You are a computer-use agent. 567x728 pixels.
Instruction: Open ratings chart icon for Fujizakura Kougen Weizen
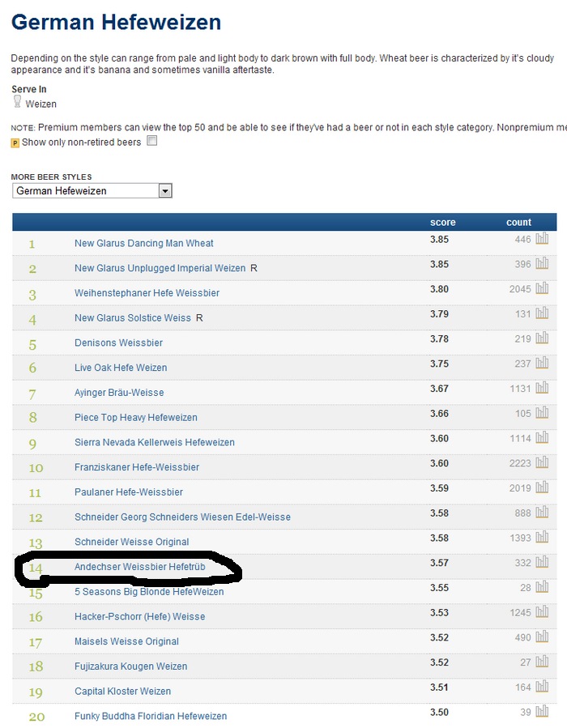[x=542, y=662]
